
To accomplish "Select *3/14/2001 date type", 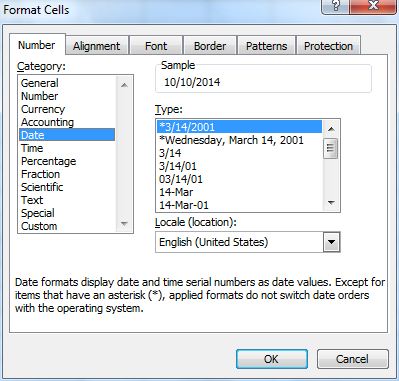I will click(239, 127).
